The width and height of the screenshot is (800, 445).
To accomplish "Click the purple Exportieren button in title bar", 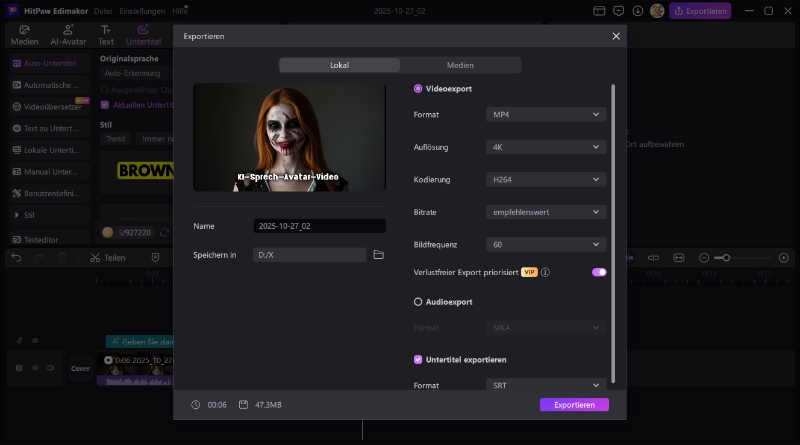I will click(x=700, y=11).
